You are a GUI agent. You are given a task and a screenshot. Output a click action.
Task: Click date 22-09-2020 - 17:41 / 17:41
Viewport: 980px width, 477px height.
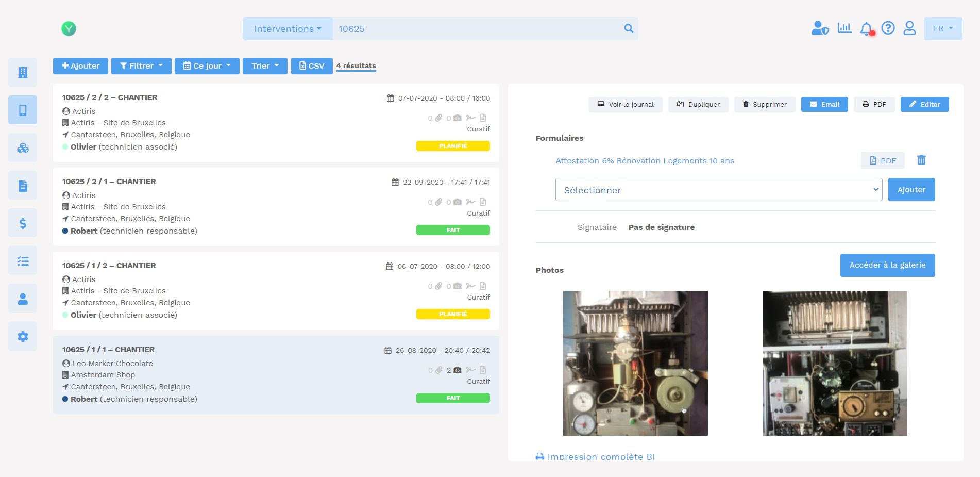[x=447, y=182]
